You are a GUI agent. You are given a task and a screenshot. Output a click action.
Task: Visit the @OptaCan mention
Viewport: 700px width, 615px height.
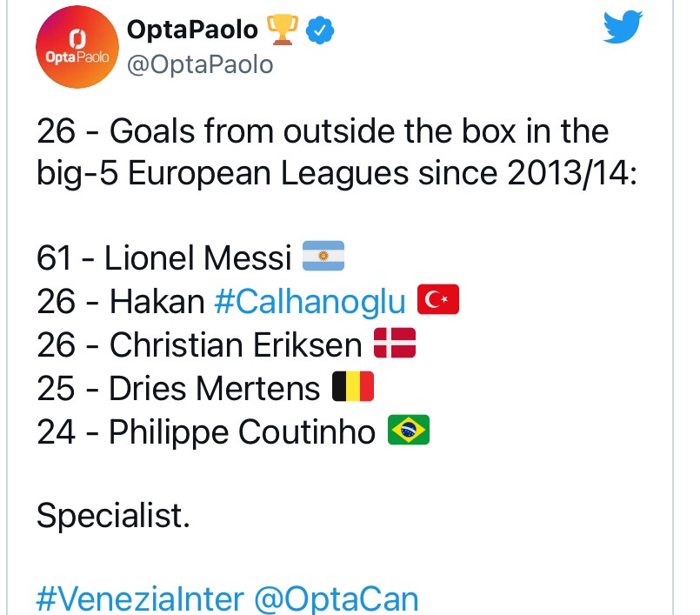point(337,599)
